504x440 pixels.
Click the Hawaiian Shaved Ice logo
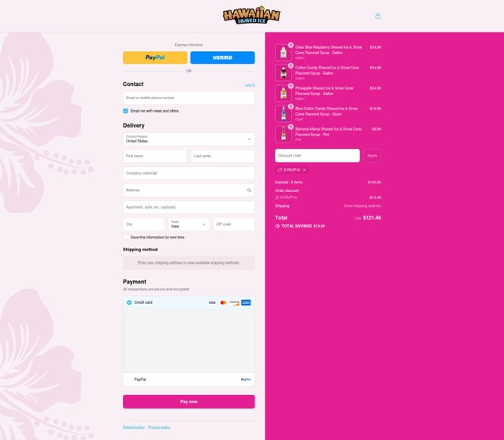coord(251,16)
